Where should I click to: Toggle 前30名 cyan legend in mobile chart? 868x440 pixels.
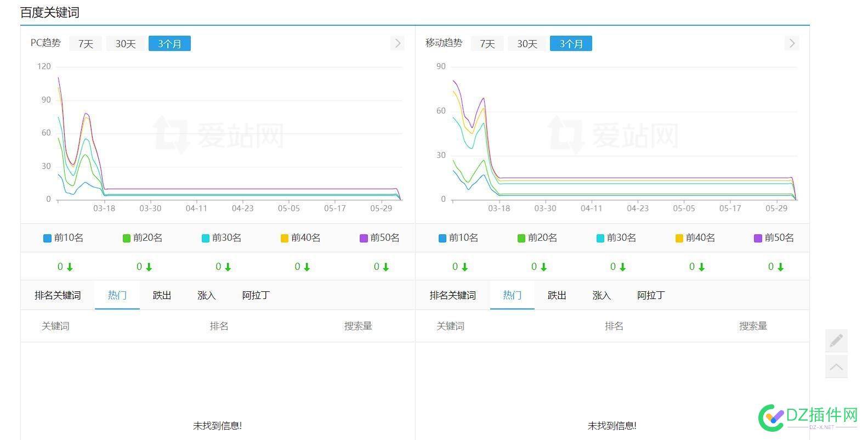click(x=616, y=238)
